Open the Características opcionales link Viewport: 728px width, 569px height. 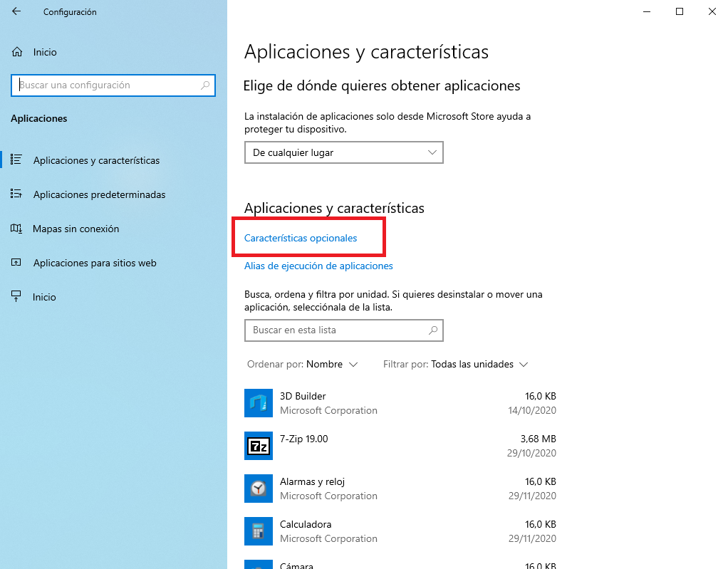point(301,238)
